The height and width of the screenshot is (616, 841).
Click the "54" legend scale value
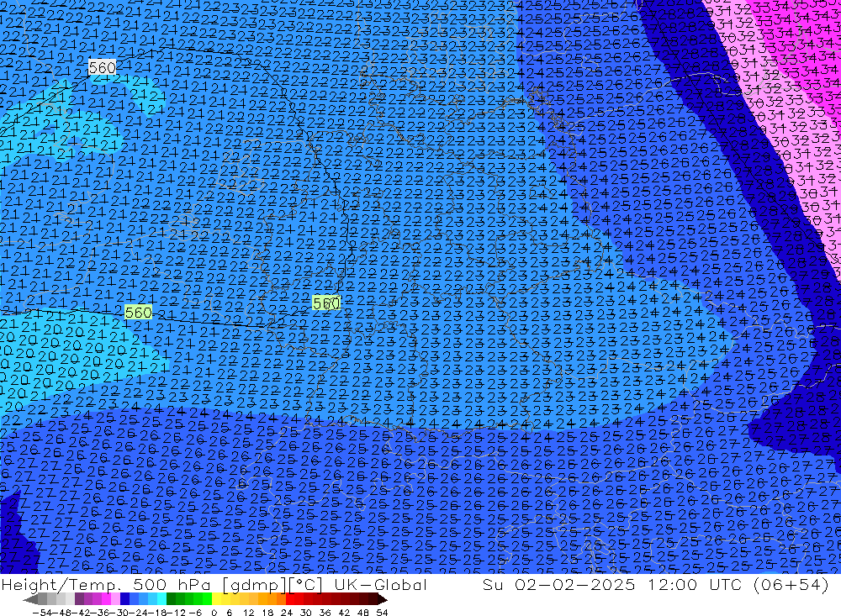pos(382,613)
